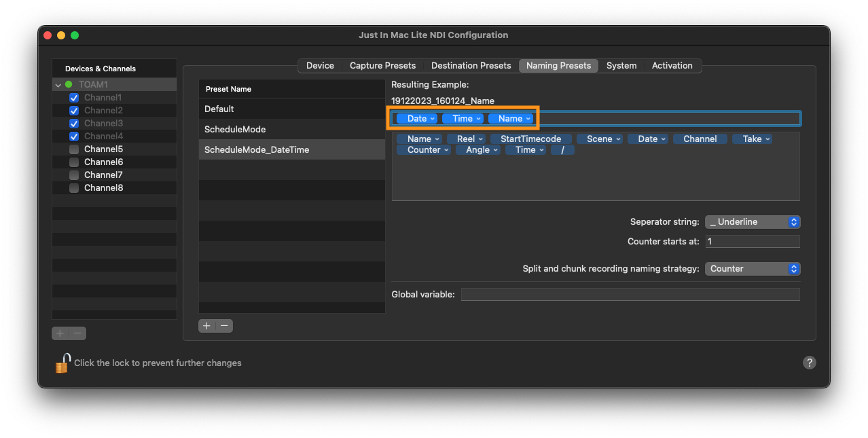
Task: Disable the Channel4 checkbox
Action: (74, 136)
